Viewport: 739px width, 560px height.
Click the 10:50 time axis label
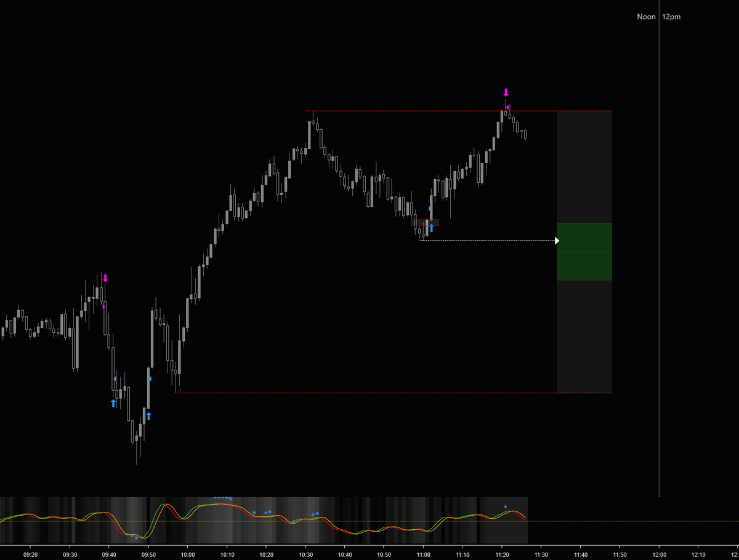(x=384, y=554)
